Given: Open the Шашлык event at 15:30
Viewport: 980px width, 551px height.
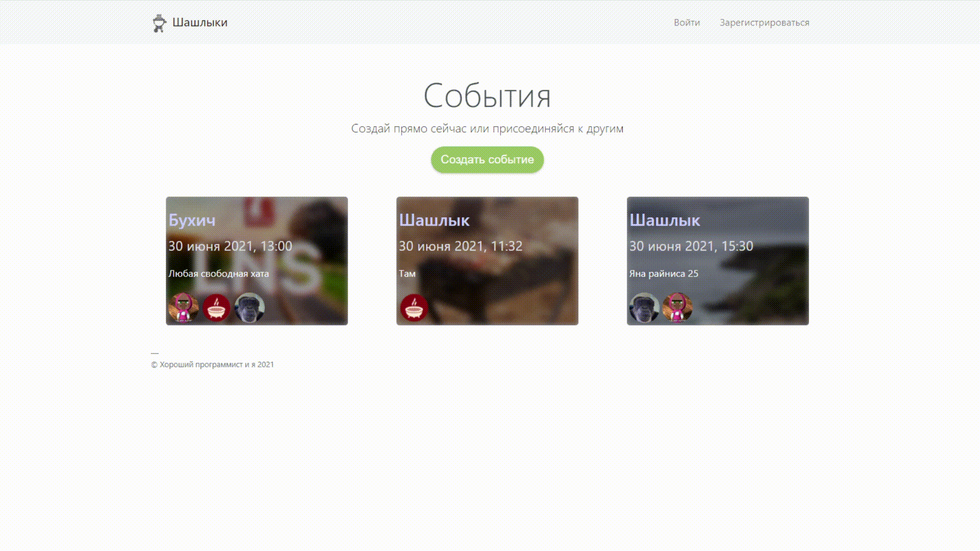Looking at the screenshot, I should click(665, 220).
